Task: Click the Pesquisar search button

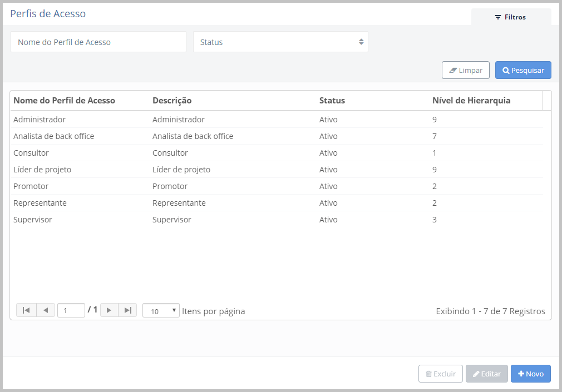Action: click(523, 70)
